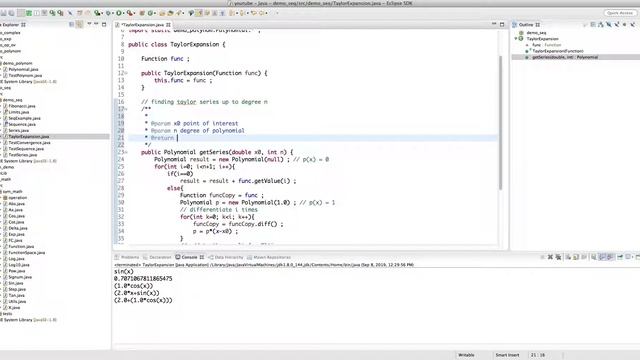Screen dimensions: 640x360
Task: Click the editor vertical scrollbar thumb
Action: pyautogui.click(x=500, y=122)
